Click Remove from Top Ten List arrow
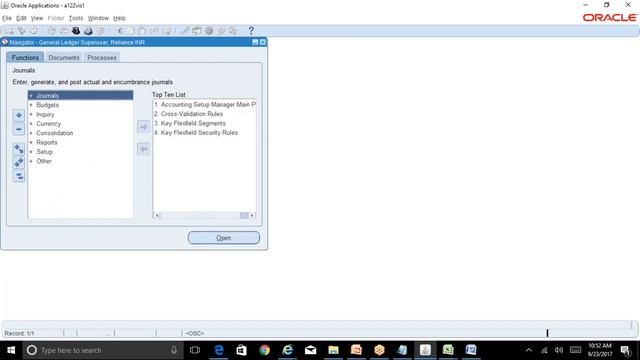Image resolution: width=640 pixels, height=360 pixels. 143,149
